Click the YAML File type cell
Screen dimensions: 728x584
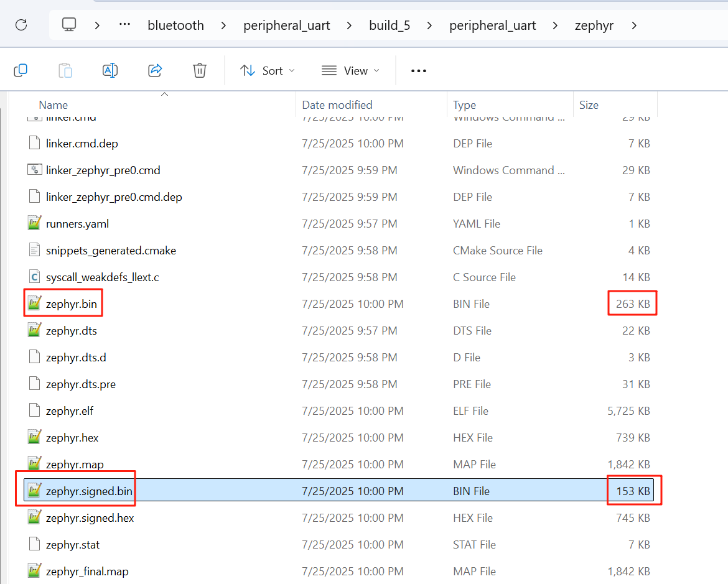(477, 224)
